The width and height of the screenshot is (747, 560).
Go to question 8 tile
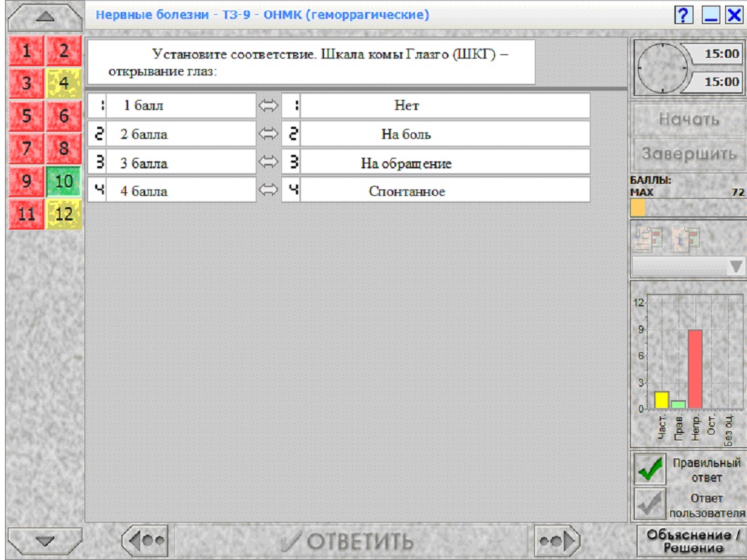64,149
